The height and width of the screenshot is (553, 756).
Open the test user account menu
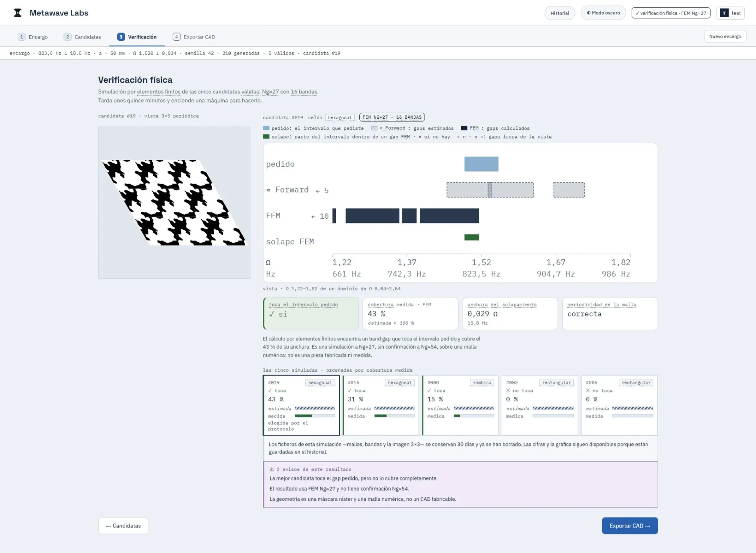point(730,13)
